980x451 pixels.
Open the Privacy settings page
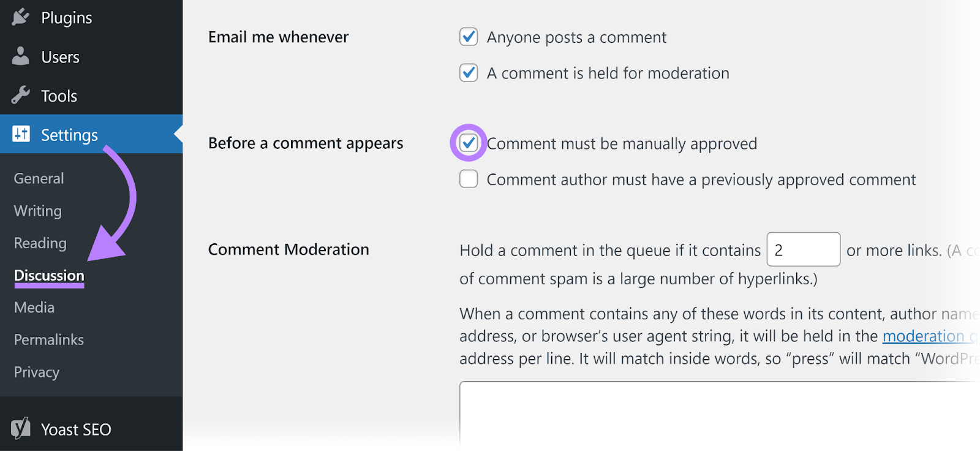click(36, 371)
